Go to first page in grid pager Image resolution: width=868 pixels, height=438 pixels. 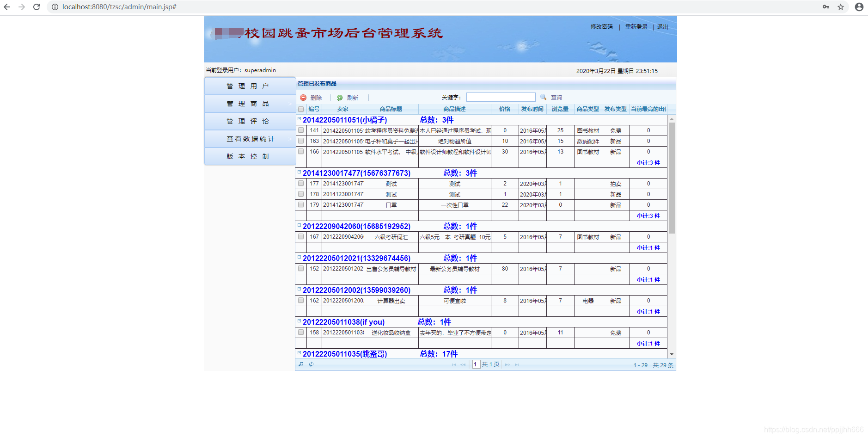[454, 365]
